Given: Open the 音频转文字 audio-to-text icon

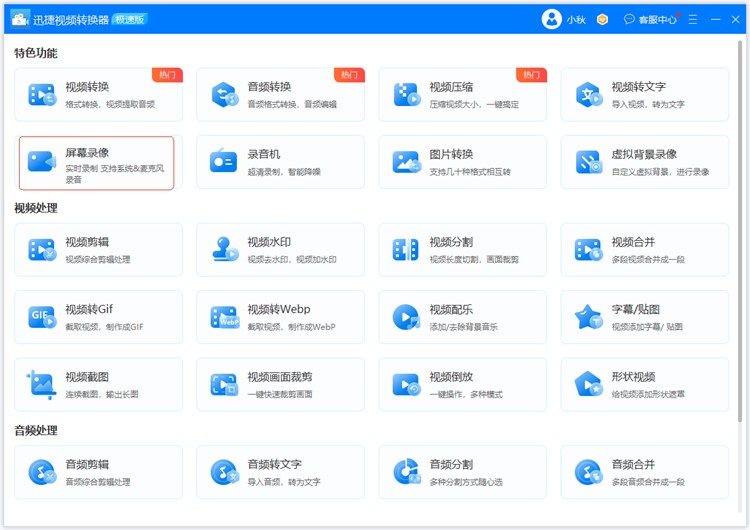Looking at the screenshot, I should [x=225, y=472].
